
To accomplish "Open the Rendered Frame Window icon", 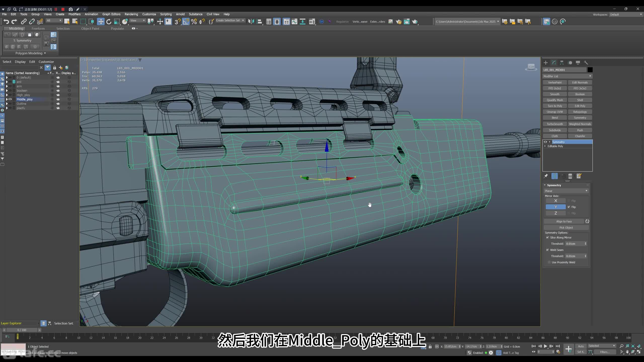I will click(x=407, y=22).
